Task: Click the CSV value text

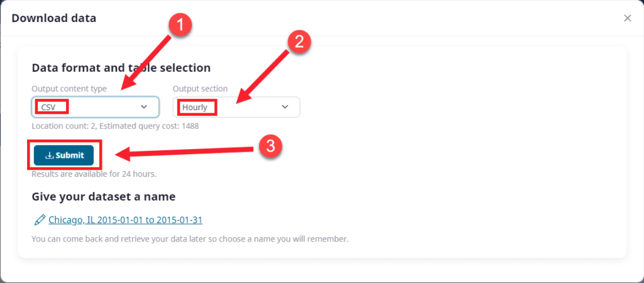Action: tap(48, 108)
